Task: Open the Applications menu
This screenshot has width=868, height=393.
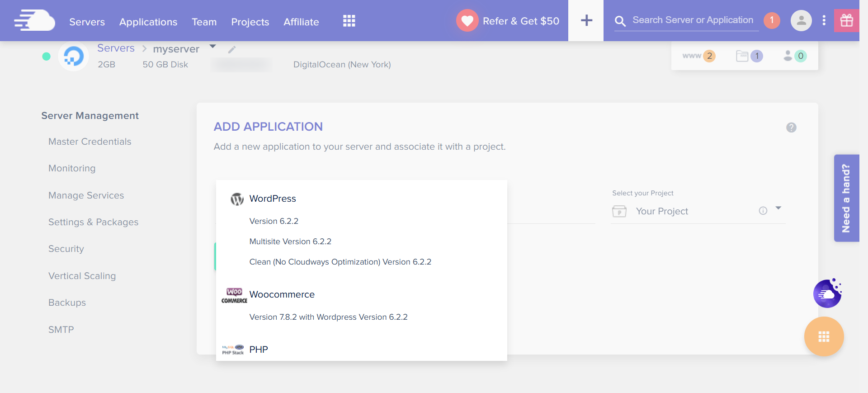Action: [x=148, y=22]
